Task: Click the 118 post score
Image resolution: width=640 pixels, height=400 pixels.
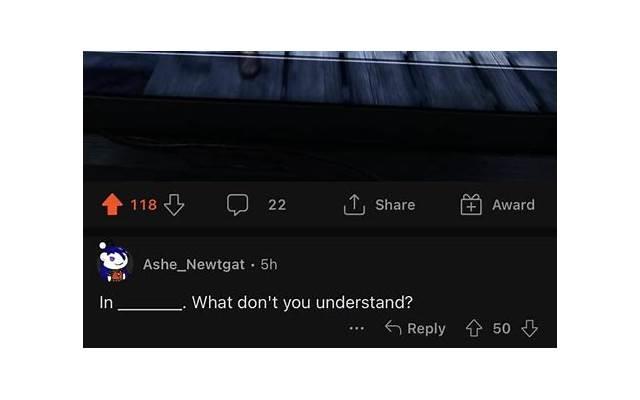Action: tap(144, 204)
